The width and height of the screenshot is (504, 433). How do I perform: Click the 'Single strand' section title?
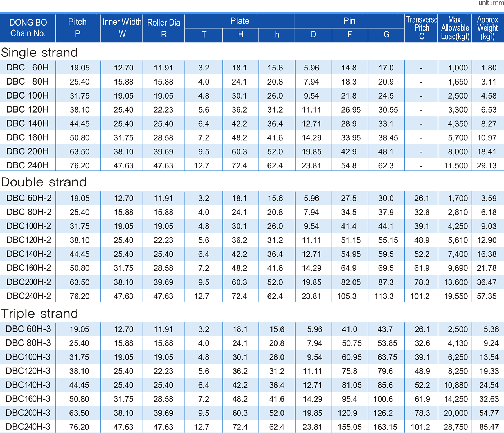[x=39, y=53]
